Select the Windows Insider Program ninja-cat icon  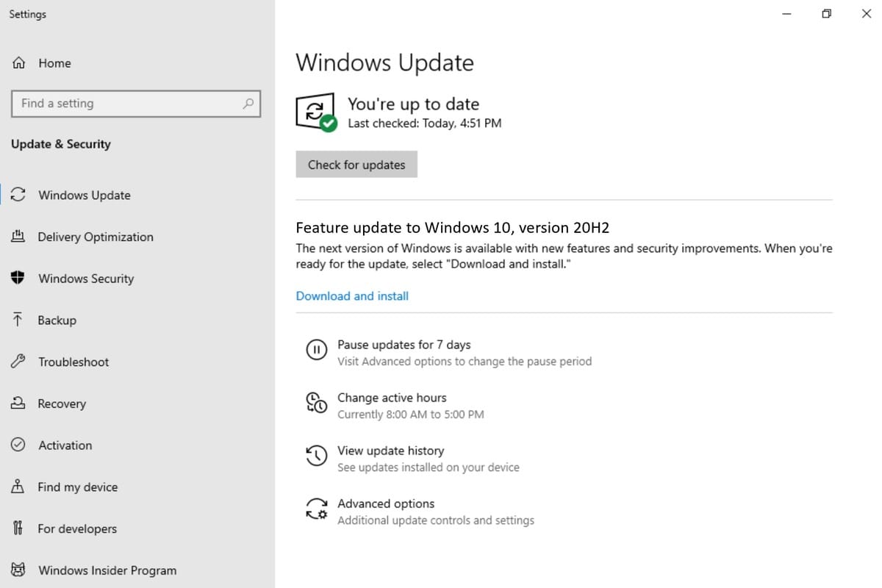click(x=18, y=570)
